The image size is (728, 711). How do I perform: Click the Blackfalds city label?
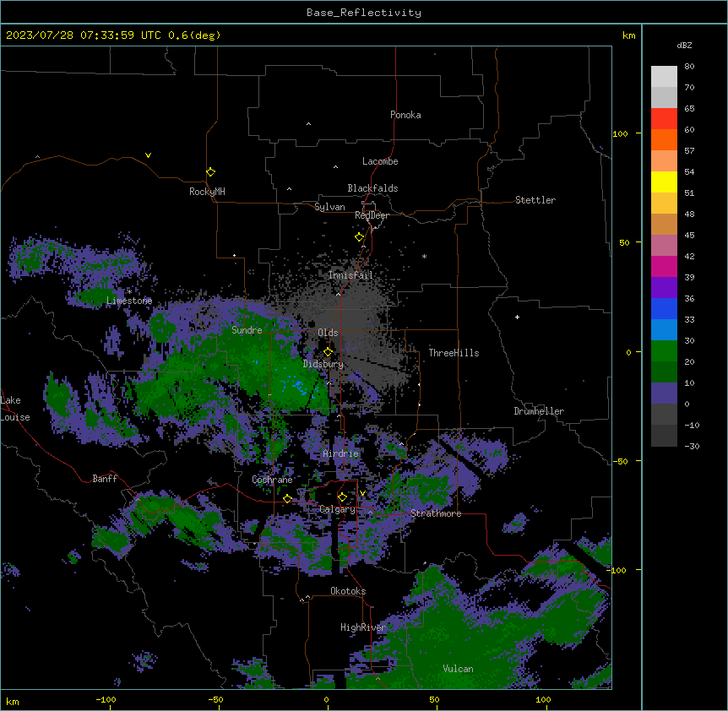coord(372,188)
